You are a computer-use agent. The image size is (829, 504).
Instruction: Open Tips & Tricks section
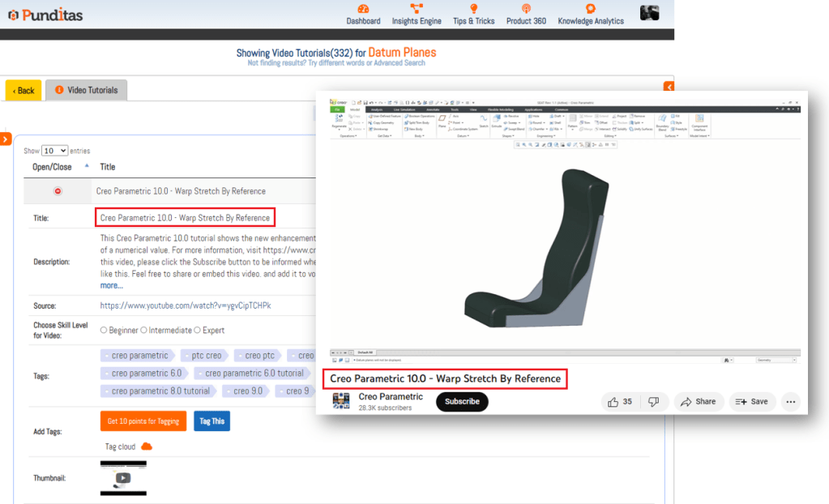pos(473,9)
